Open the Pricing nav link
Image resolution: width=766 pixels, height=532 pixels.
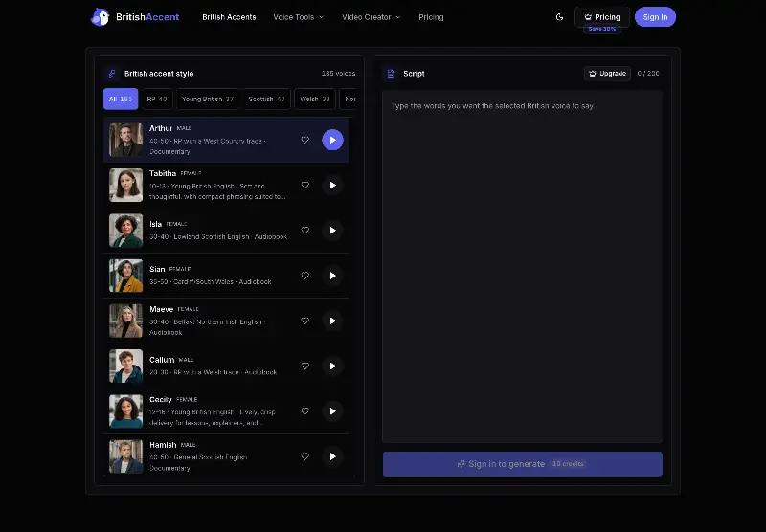point(431,17)
